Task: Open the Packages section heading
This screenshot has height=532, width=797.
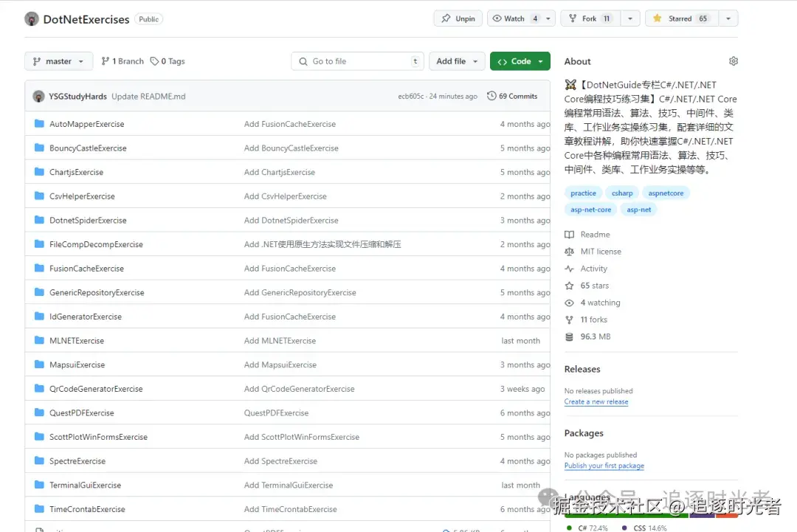Action: [584, 433]
